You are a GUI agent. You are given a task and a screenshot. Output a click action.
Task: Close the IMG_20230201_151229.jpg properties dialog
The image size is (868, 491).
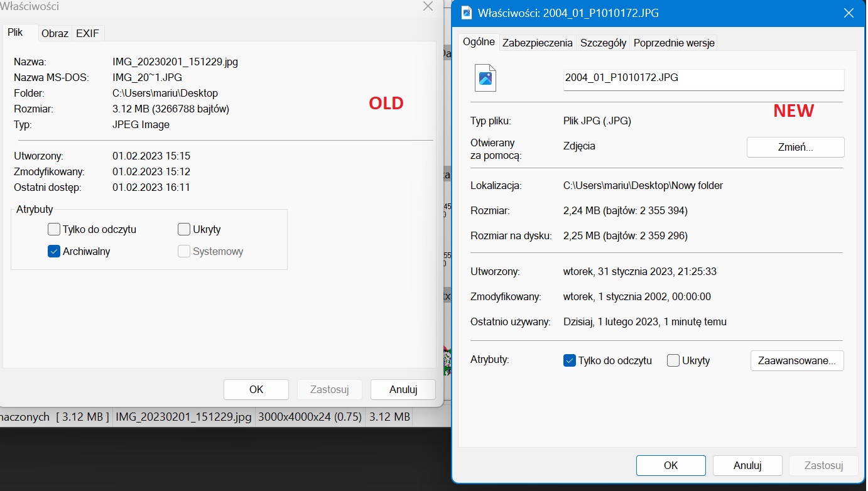point(428,7)
